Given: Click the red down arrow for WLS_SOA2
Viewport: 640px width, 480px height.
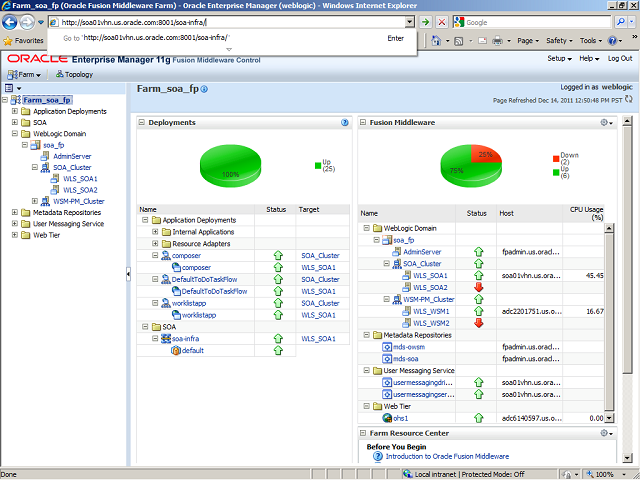Looking at the screenshot, I should [477, 287].
